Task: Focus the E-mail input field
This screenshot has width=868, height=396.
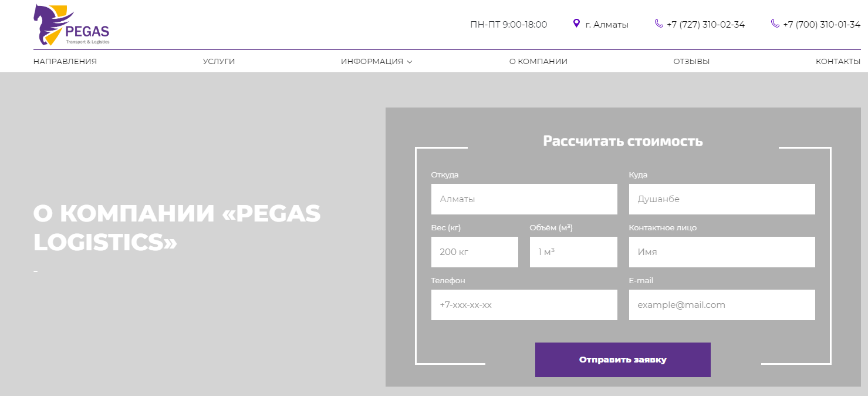Action: point(722,305)
